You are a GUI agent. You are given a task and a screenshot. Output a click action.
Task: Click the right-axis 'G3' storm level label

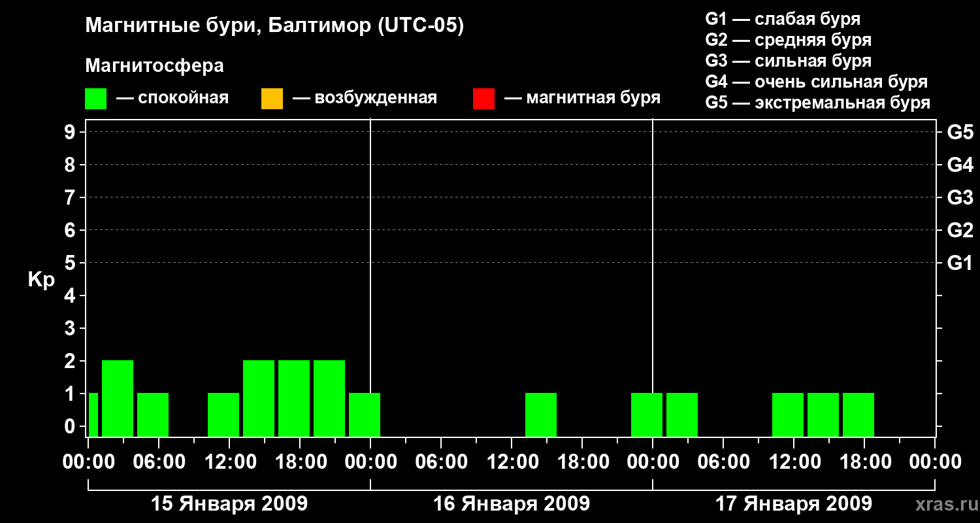[960, 197]
